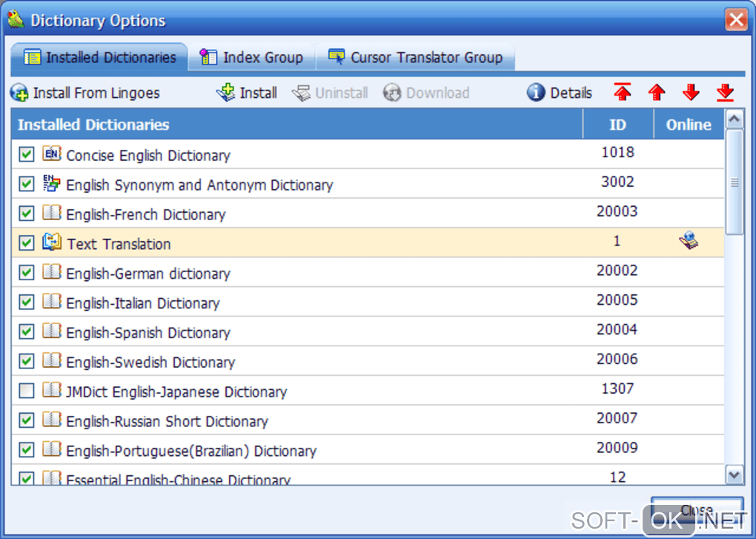
Task: Click the JMDict English-Japanese Dictionary book icon
Action: click(52, 389)
